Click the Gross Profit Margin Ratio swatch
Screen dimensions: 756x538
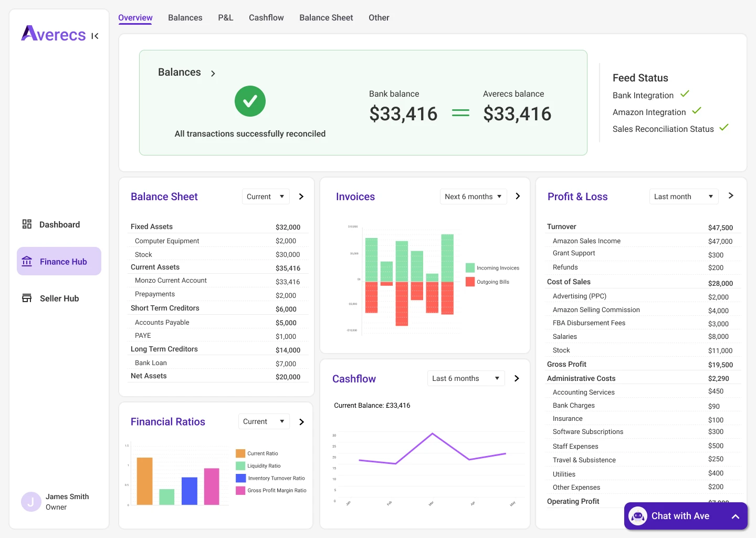coord(240,491)
